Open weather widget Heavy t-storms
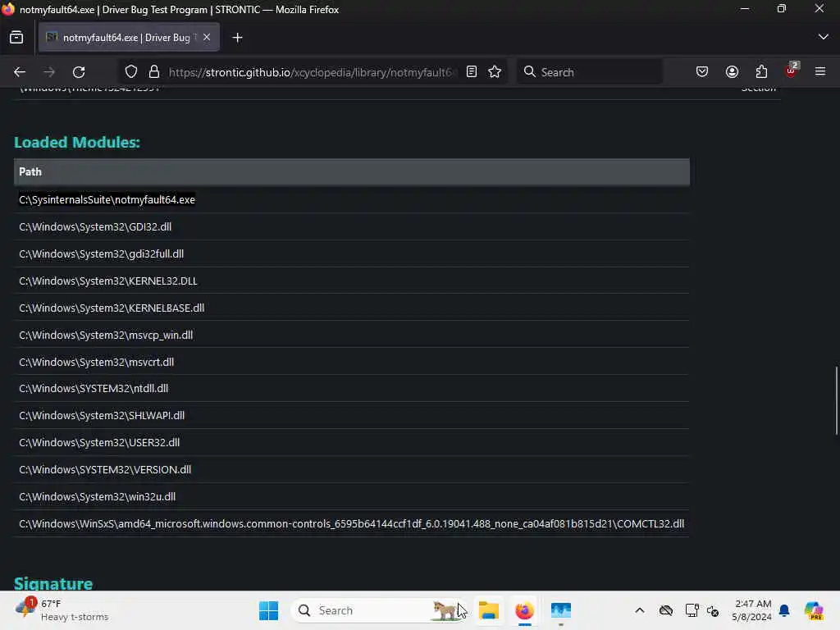The image size is (840, 630). click(62, 610)
